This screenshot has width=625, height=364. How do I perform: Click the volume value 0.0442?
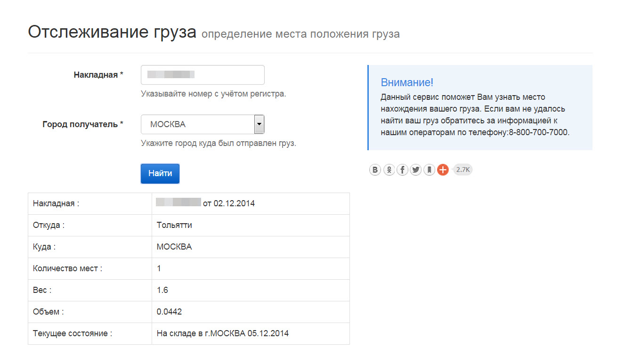click(169, 312)
